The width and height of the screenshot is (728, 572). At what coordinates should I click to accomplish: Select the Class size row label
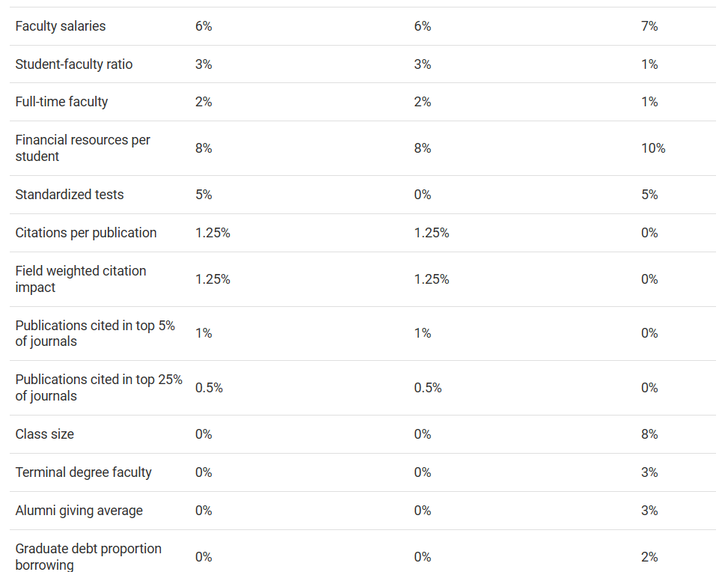coord(45,434)
